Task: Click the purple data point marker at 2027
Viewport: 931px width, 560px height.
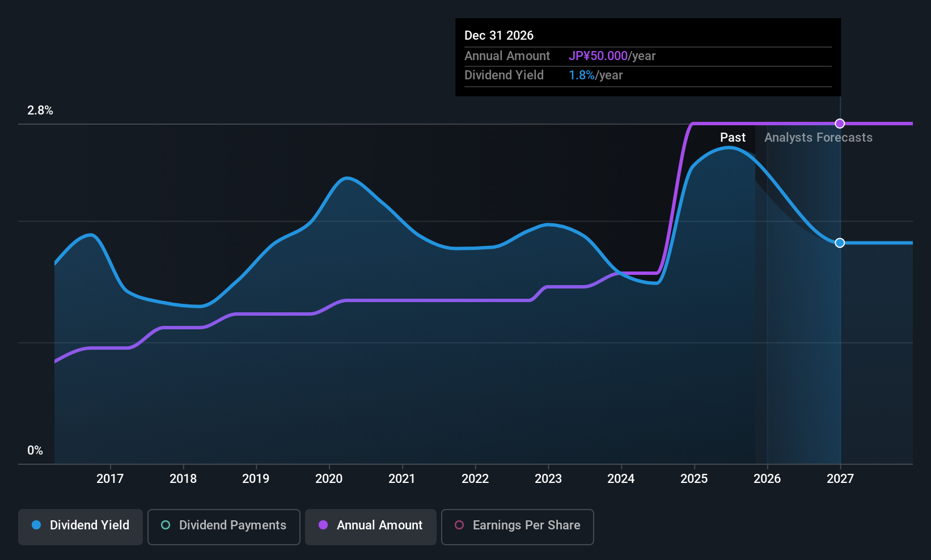Action: 840,124
